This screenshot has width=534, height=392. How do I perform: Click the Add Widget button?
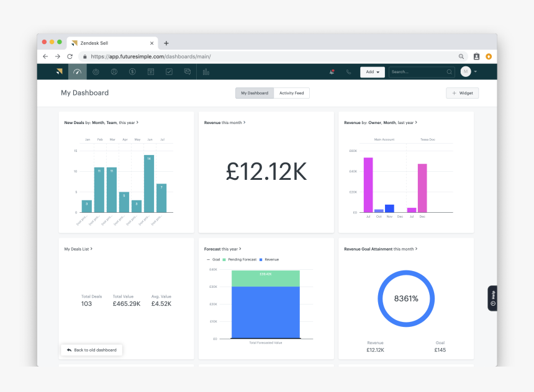[463, 93]
